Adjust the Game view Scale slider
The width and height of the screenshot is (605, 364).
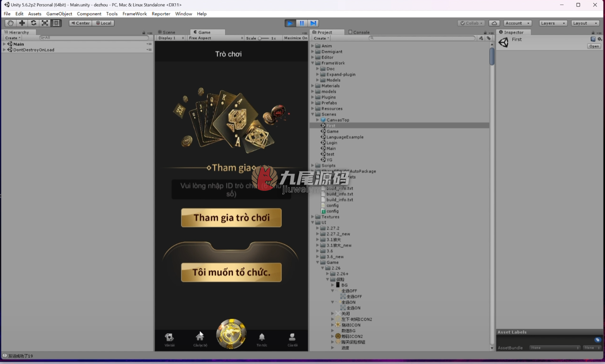(x=263, y=38)
